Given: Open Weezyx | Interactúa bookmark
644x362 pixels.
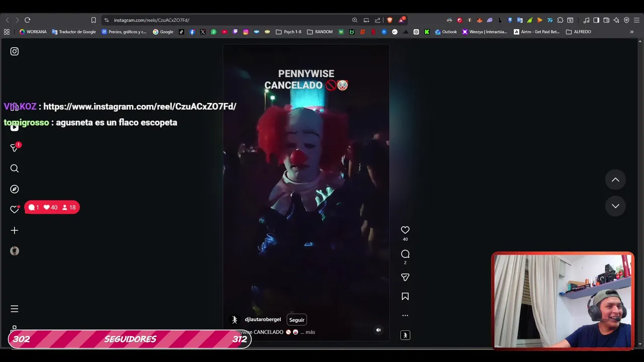Looking at the screenshot, I should tap(485, 32).
